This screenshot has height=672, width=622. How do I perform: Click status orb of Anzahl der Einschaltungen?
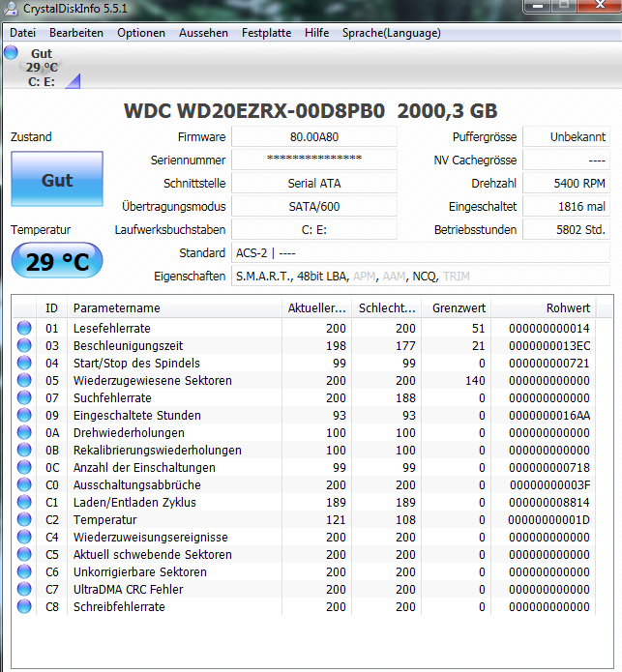point(24,467)
